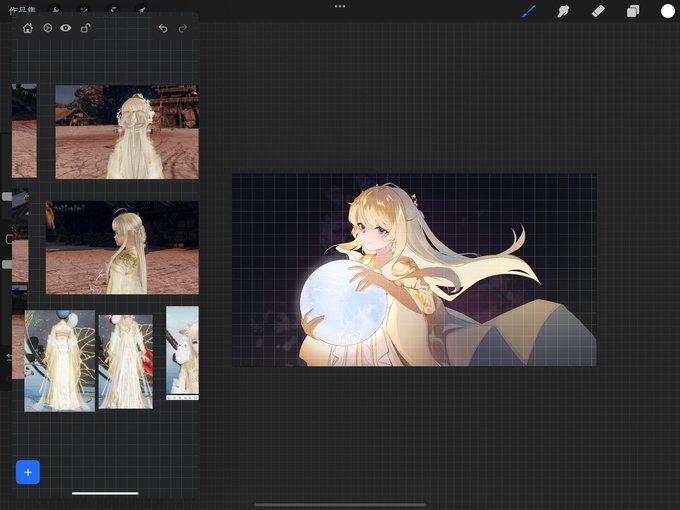680x510 pixels.
Task: Activate the Selection tool
Action: pos(113,9)
